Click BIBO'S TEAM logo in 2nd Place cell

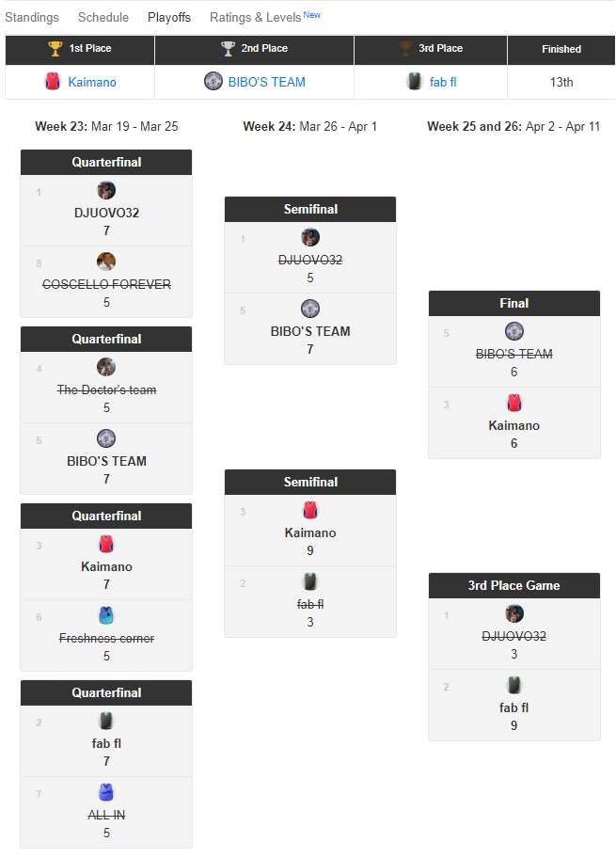pyautogui.click(x=213, y=82)
